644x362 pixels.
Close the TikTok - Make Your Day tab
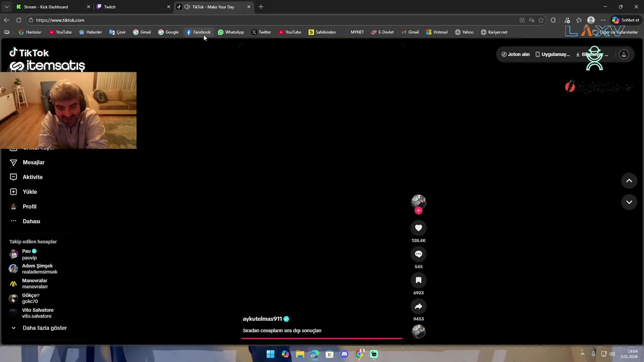(x=249, y=7)
